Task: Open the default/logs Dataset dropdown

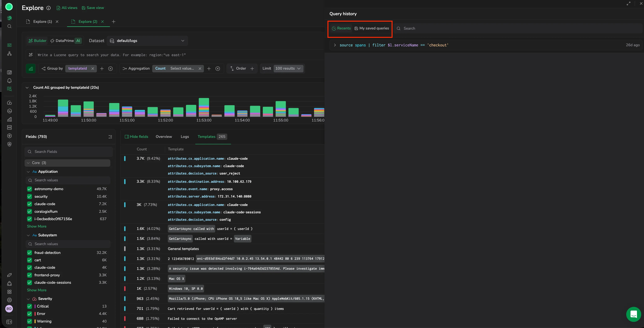Action: (x=147, y=41)
